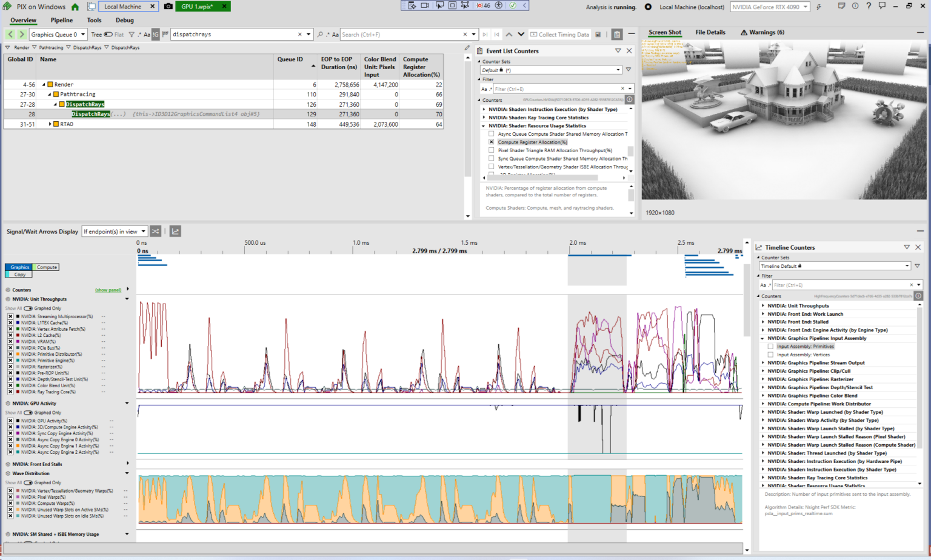Toggle Show All/Graphed Only under Wave Distribution
This screenshot has height=560, width=931.
pyautogui.click(x=28, y=483)
